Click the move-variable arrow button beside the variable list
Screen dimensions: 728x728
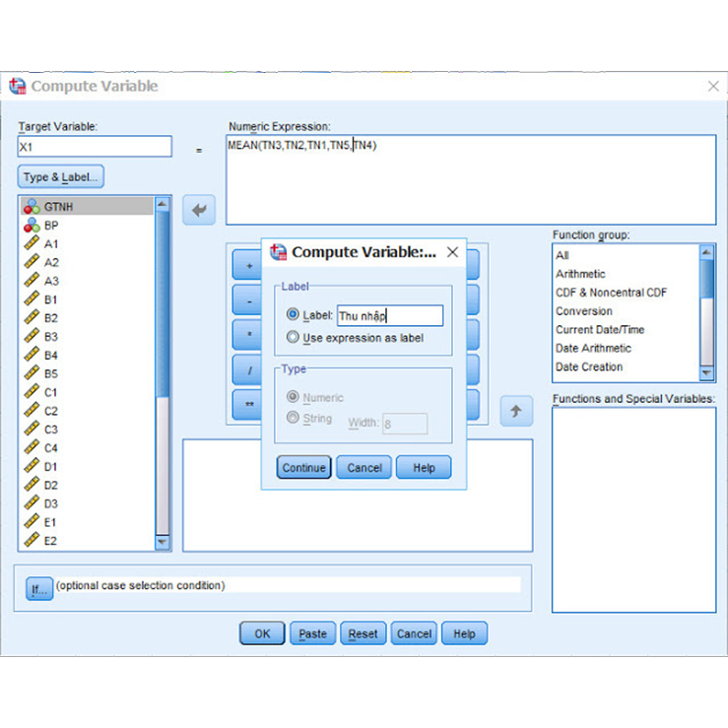tap(199, 210)
